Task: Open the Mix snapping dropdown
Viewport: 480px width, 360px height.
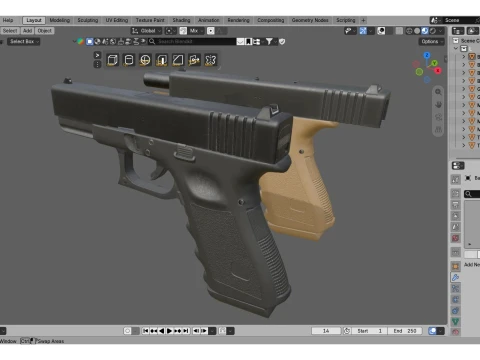Action: pos(197,31)
